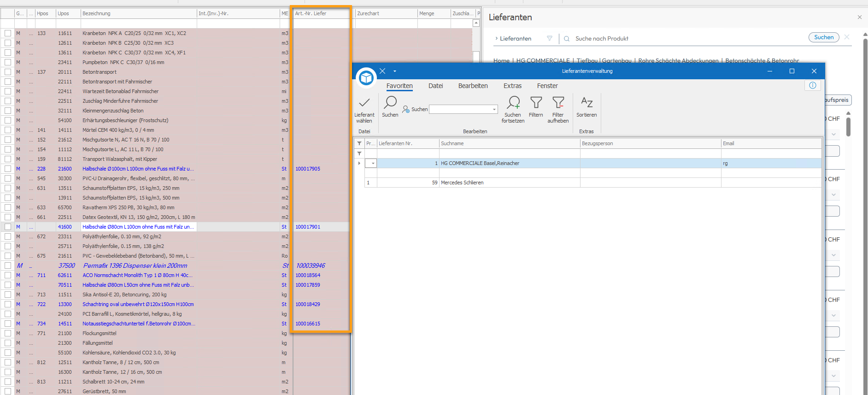Click the Home breadcrumb link
Viewport: 868px width, 395px height.
(501, 60)
